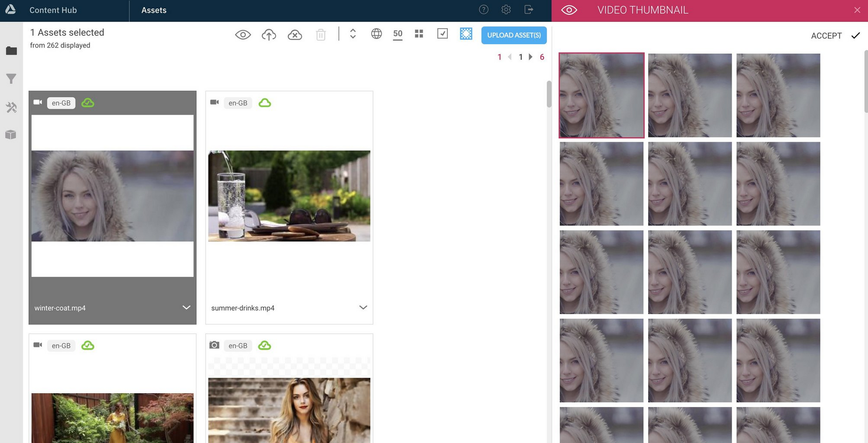
Task: Click green cloud on the photo card
Action: tap(265, 345)
